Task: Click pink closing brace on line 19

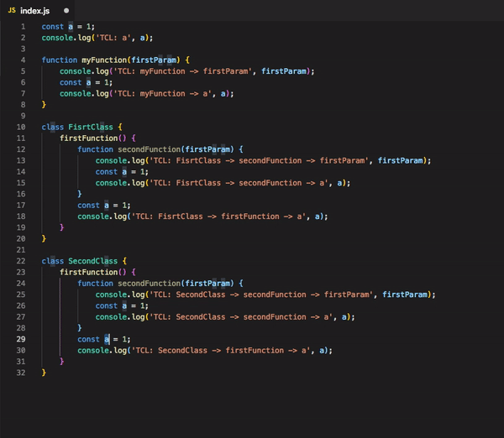Action: pyautogui.click(x=61, y=227)
